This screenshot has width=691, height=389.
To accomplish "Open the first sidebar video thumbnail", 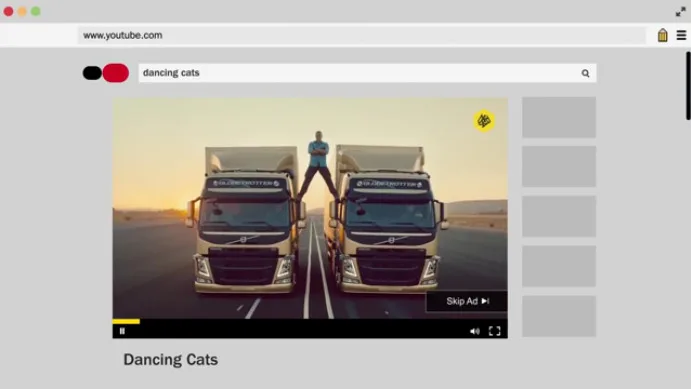I will [559, 117].
